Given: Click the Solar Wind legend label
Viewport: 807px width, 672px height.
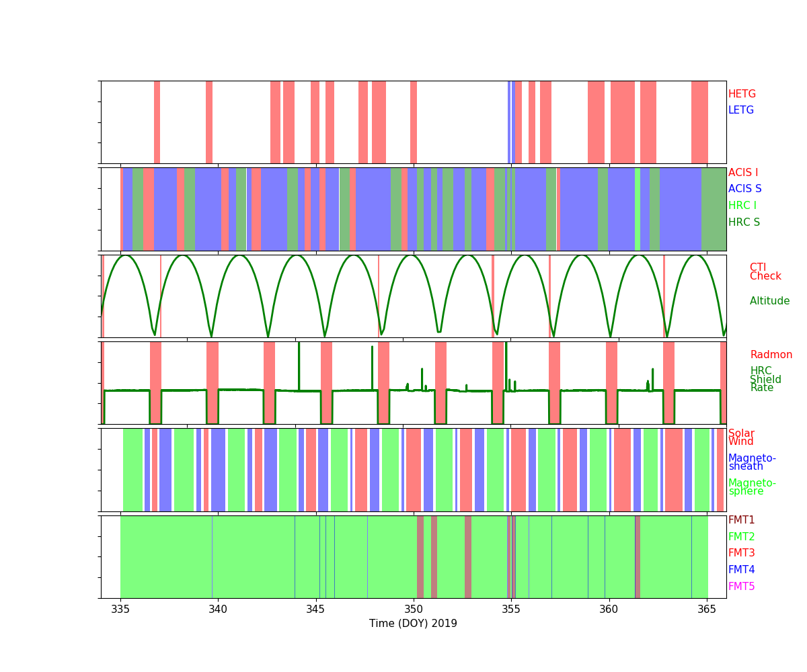Looking at the screenshot, I should (741, 437).
